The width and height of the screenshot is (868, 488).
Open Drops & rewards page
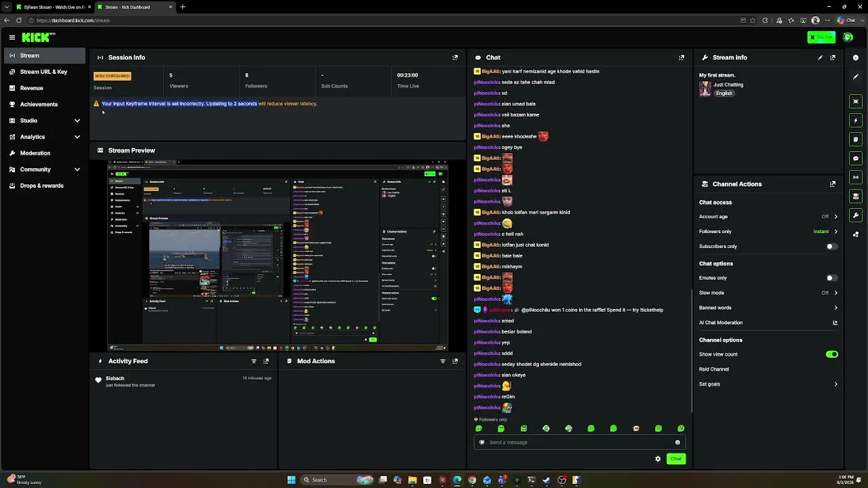(x=45, y=186)
